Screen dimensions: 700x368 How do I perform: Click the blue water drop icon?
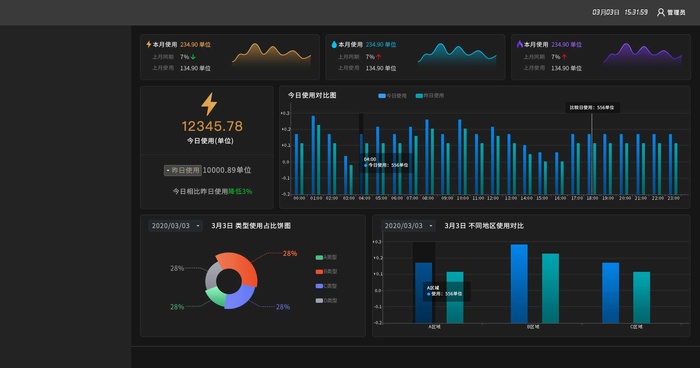[334, 44]
